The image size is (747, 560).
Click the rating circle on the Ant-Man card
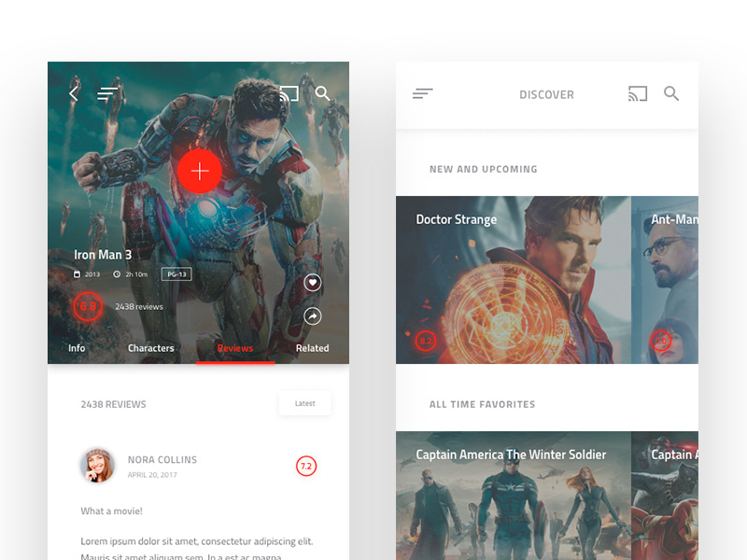[661, 341]
